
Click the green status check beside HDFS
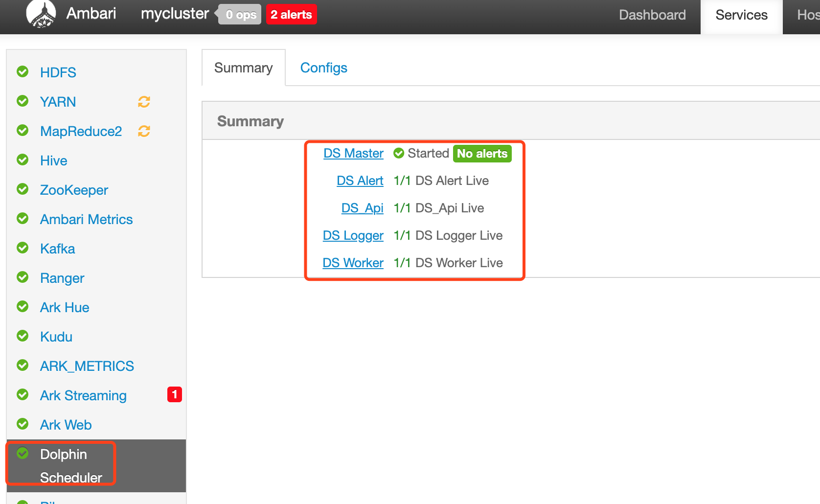click(23, 72)
